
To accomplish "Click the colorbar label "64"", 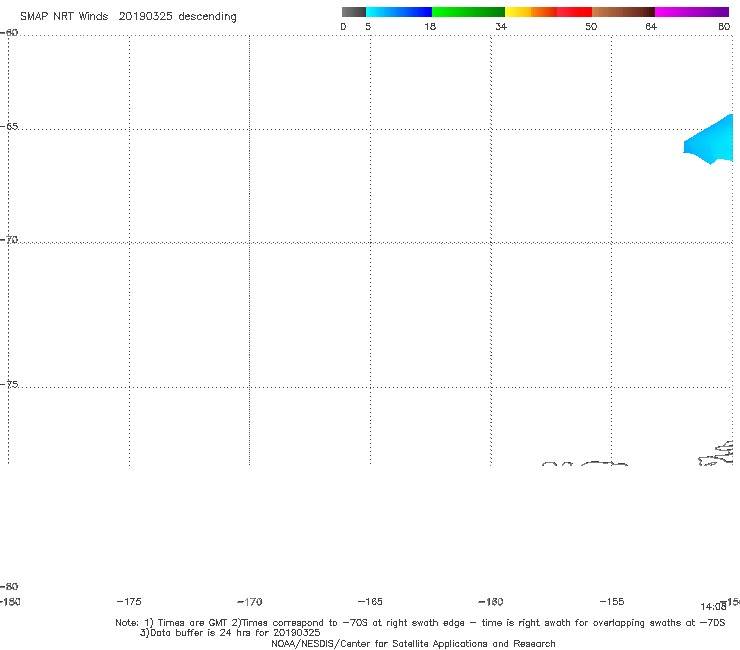I will 651,26.
